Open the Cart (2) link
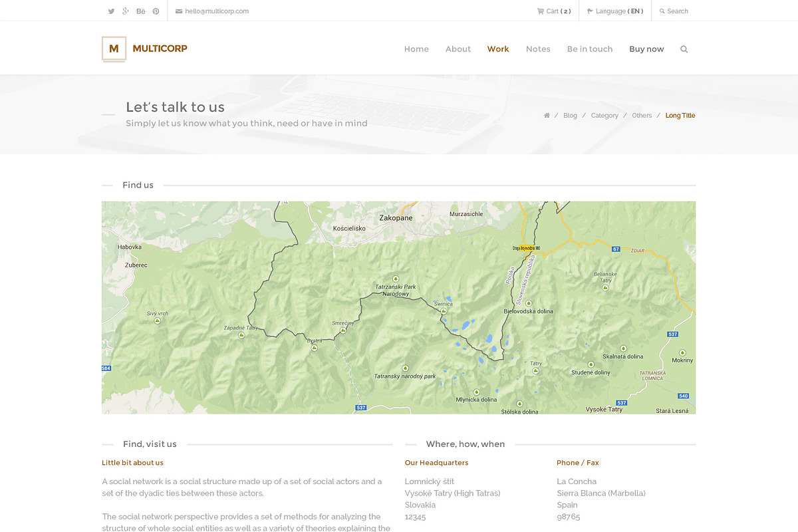Screen dimensions: 798x532 coord(554,11)
